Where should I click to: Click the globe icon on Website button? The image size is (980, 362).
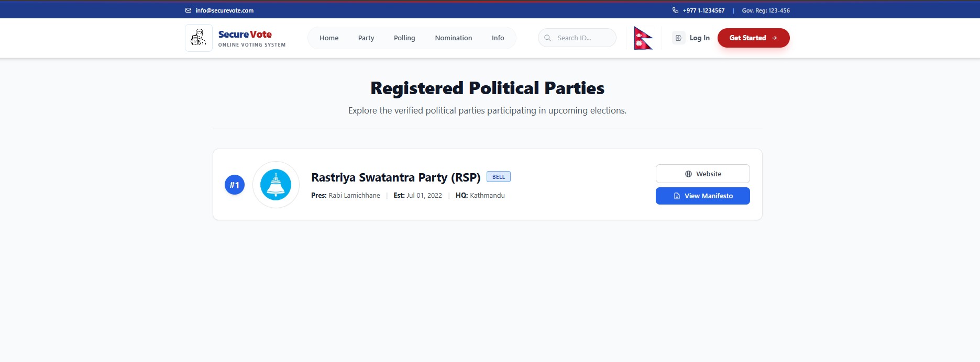(x=688, y=174)
